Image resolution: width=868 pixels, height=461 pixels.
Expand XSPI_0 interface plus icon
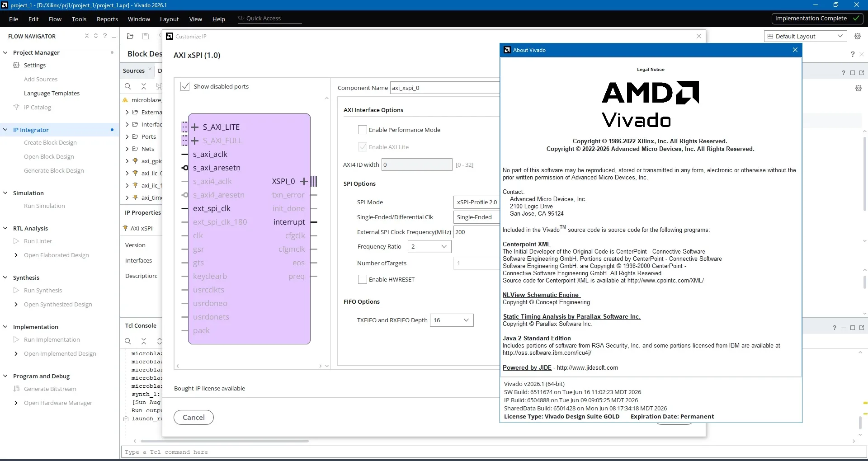tap(304, 181)
